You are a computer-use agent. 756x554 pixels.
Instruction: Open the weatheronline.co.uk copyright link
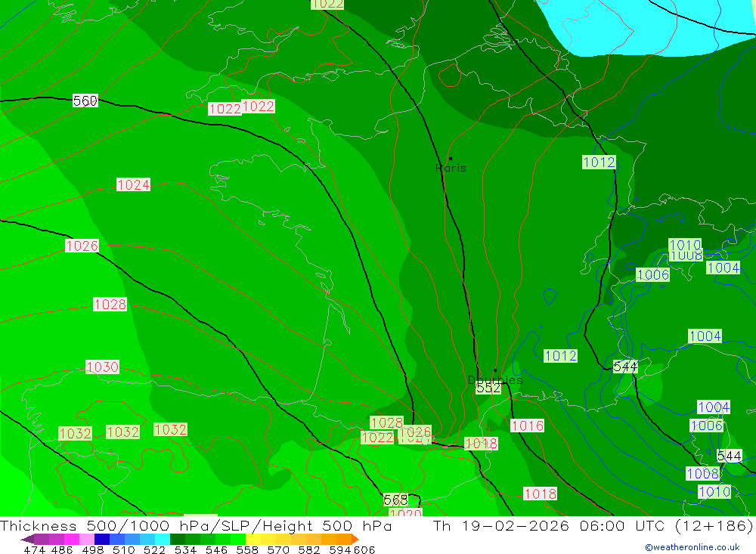[x=692, y=547]
